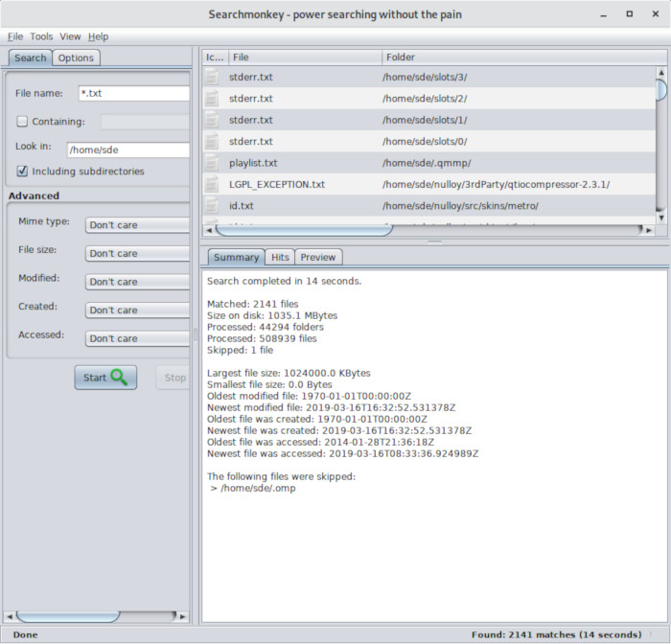The image size is (671, 644).
Task: Click the pane divider handle below results list
Action: coord(434,241)
